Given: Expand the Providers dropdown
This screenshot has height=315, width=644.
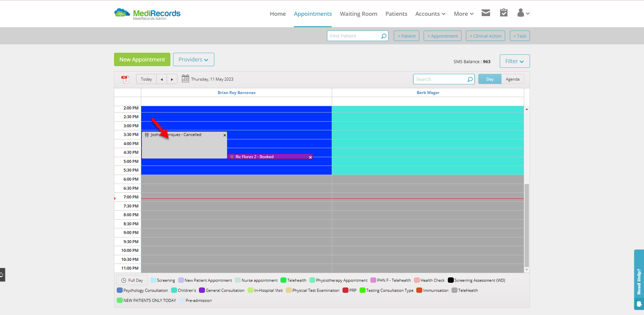Looking at the screenshot, I should tap(194, 59).
